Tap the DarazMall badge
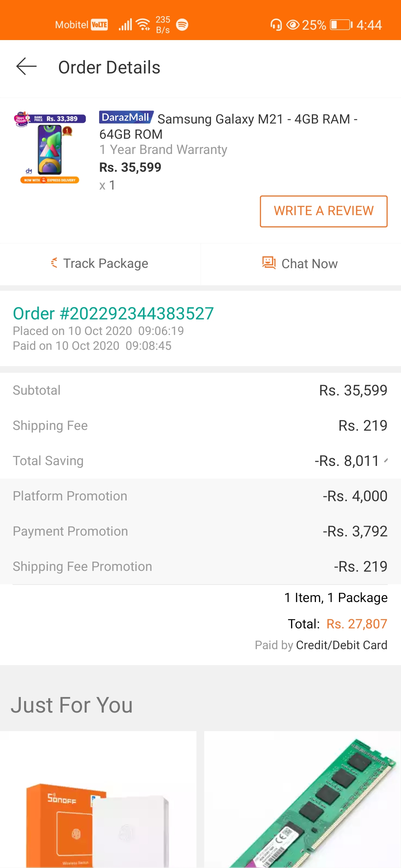Image resolution: width=401 pixels, height=868 pixels. point(126,117)
